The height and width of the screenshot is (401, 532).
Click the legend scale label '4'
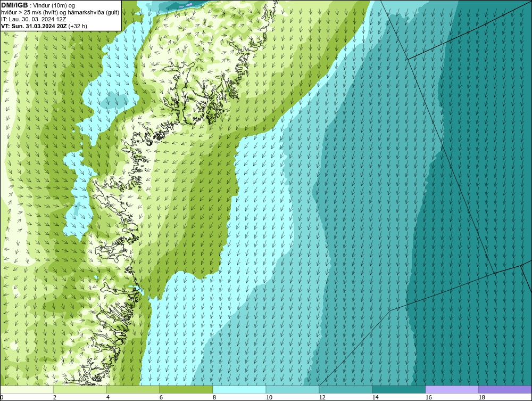coord(108,397)
